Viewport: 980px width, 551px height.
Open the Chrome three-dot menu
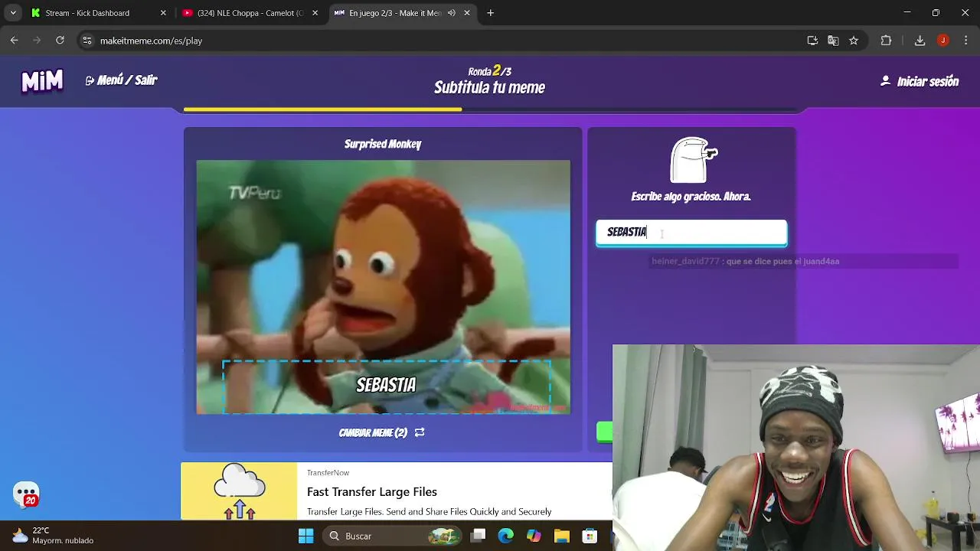[x=965, y=41]
